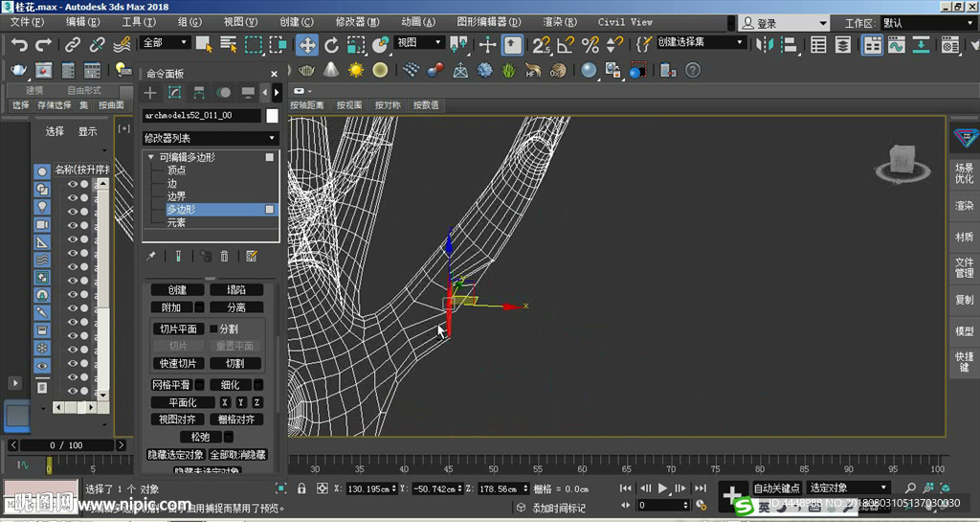Activate the Select and Rotate tool
980x522 pixels.
[331, 44]
